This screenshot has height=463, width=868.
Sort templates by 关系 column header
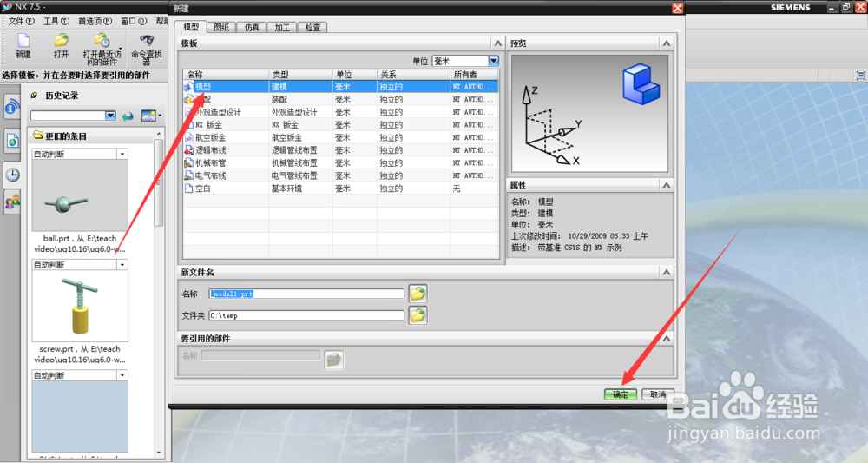pyautogui.click(x=413, y=74)
